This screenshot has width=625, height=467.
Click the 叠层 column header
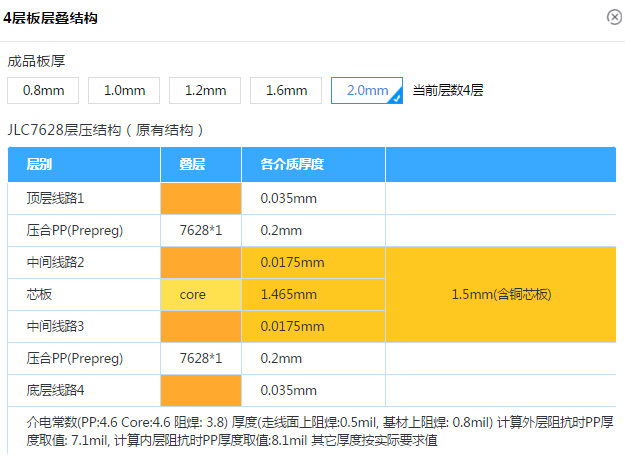[x=193, y=164]
